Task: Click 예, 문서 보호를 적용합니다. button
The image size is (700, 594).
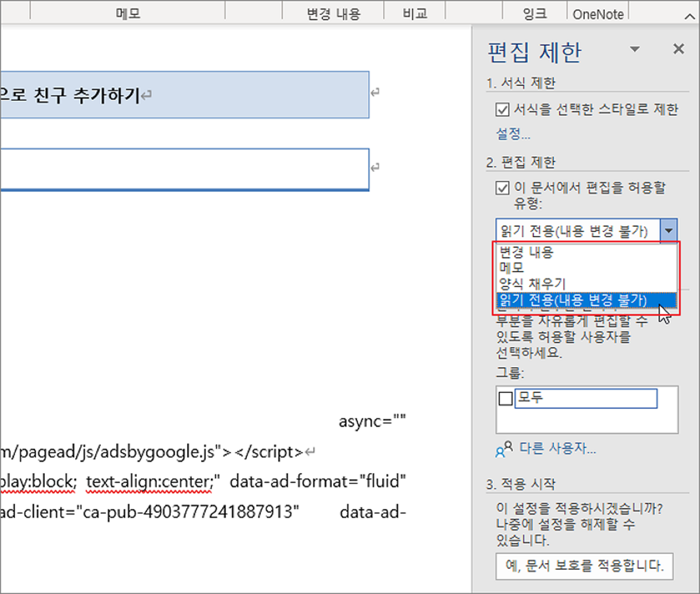Action: click(x=585, y=566)
